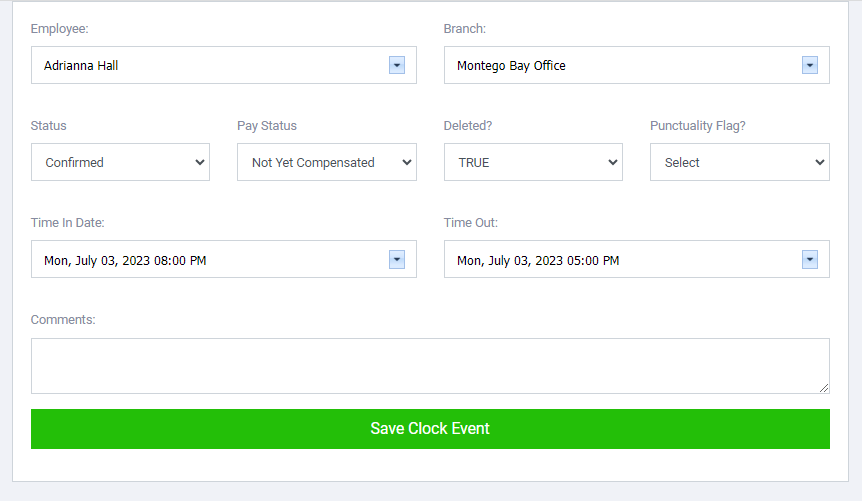
Task: Open the Branch combo box arrow
Action: pyautogui.click(x=810, y=65)
